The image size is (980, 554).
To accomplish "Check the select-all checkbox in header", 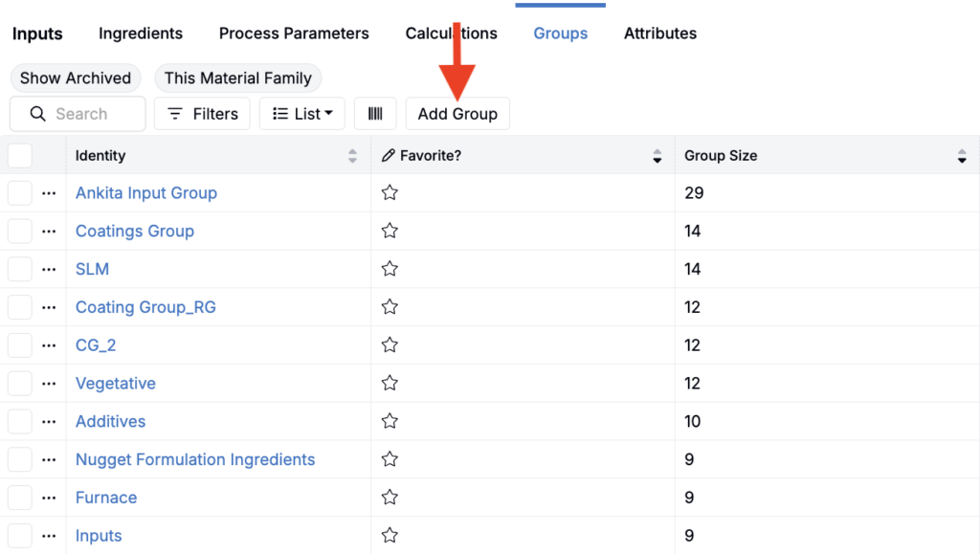I will point(20,156).
